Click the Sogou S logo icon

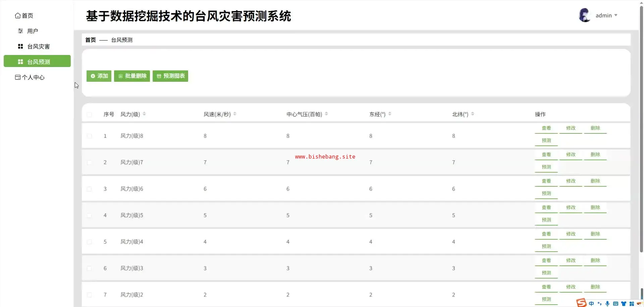point(581,303)
